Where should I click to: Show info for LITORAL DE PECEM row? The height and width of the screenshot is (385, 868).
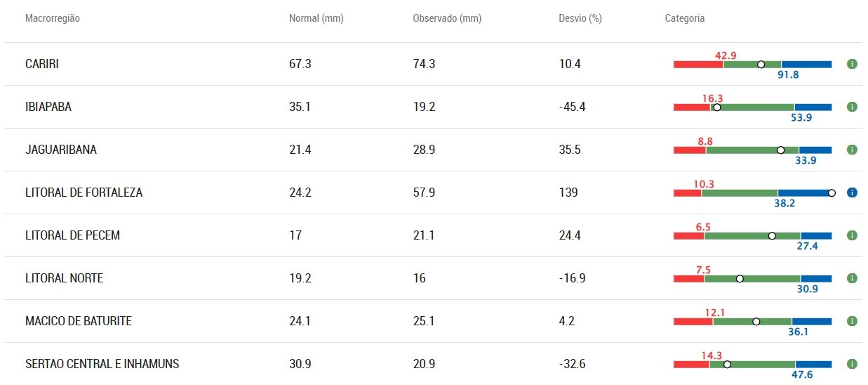(x=852, y=235)
